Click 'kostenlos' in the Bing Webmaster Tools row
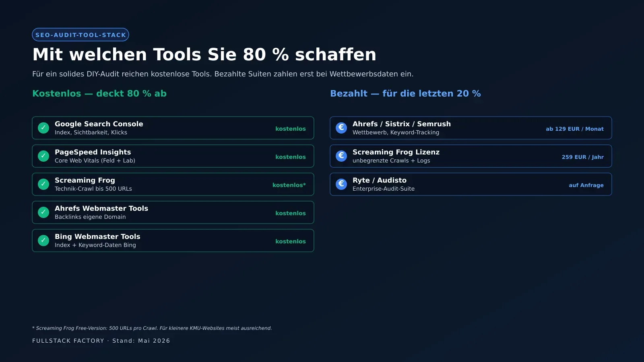The image size is (644, 362). coord(291,241)
